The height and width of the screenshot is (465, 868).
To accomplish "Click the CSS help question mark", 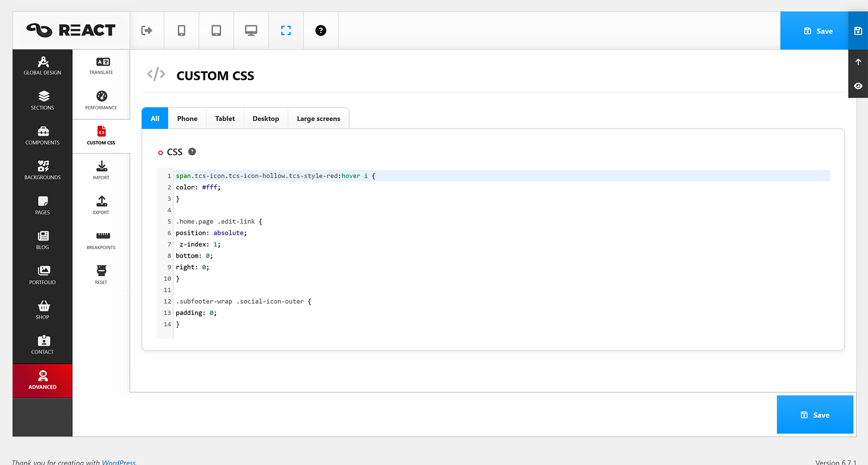I will point(192,152).
